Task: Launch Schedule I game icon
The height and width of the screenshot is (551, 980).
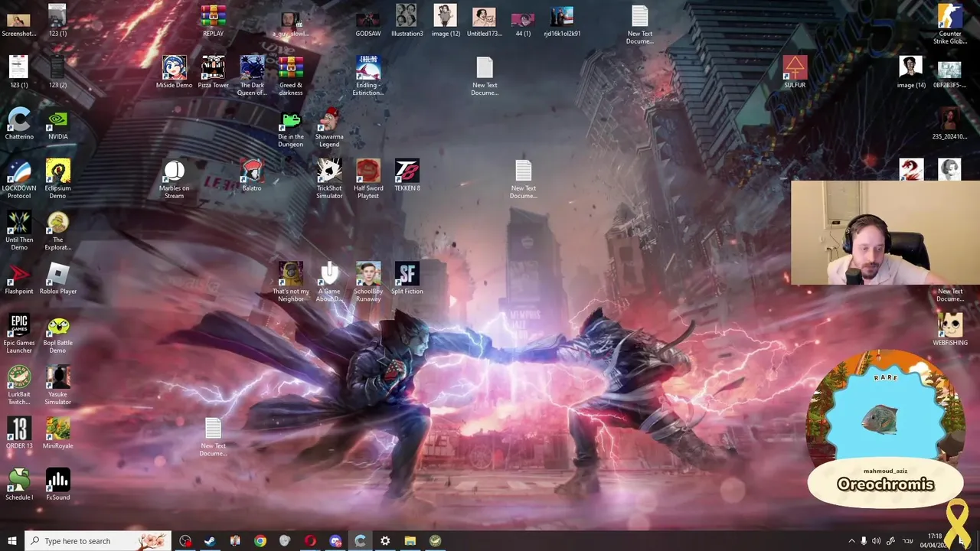Action: tap(19, 484)
